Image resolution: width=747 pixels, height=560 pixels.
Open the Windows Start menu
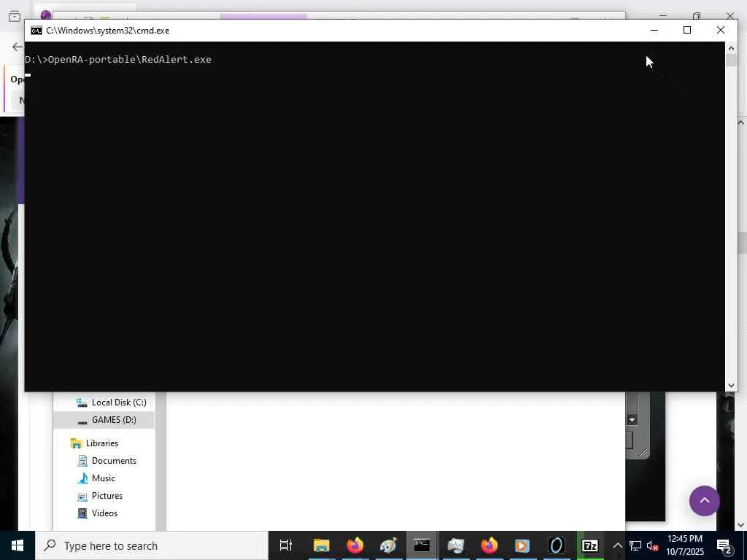pyautogui.click(x=18, y=545)
